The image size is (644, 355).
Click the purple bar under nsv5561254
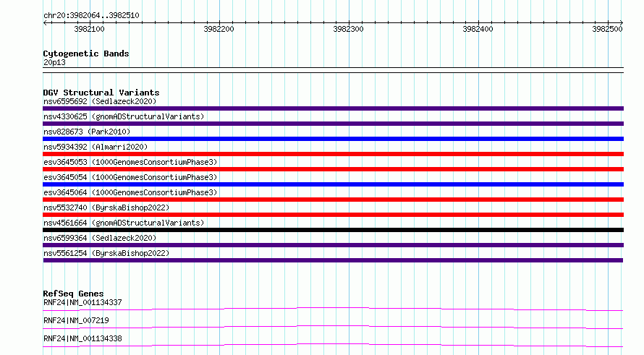point(333,260)
